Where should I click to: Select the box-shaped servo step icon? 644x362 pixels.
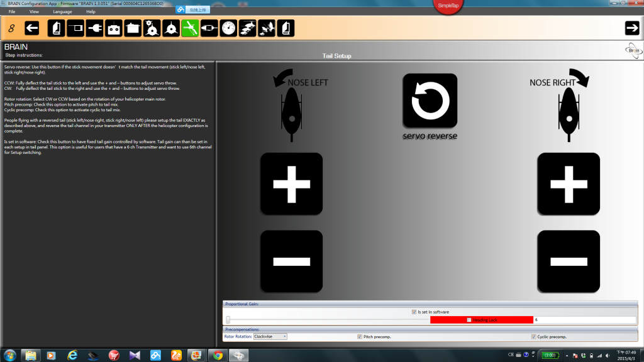point(133,28)
